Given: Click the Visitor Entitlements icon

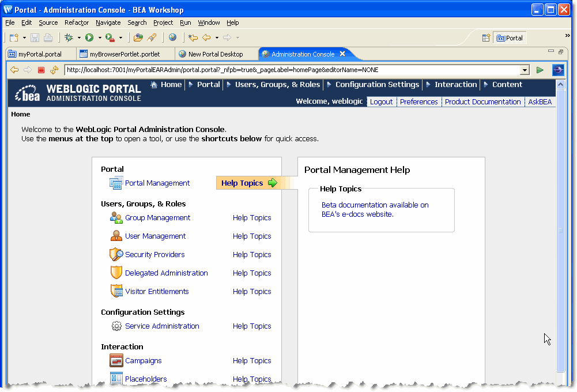Looking at the screenshot, I should click(116, 291).
